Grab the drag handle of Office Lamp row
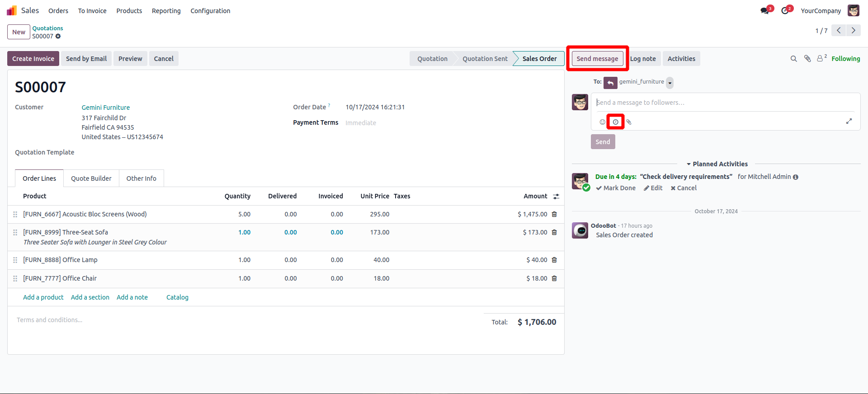 (15, 260)
